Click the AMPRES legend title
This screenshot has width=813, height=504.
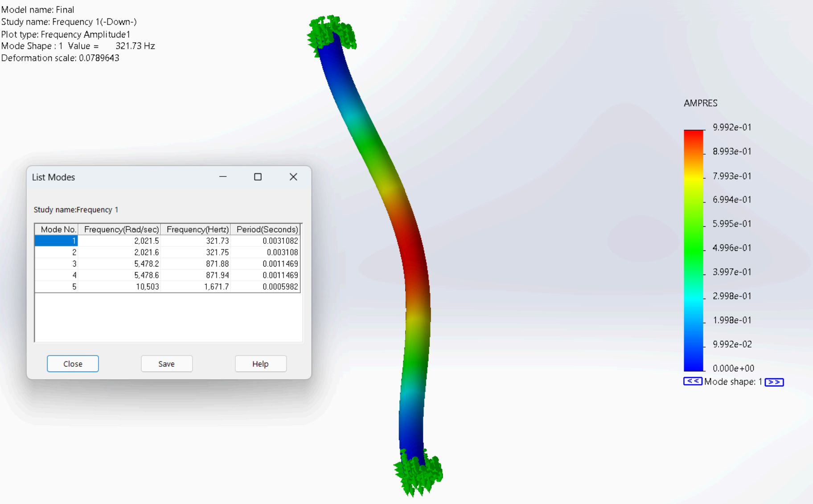tap(701, 103)
